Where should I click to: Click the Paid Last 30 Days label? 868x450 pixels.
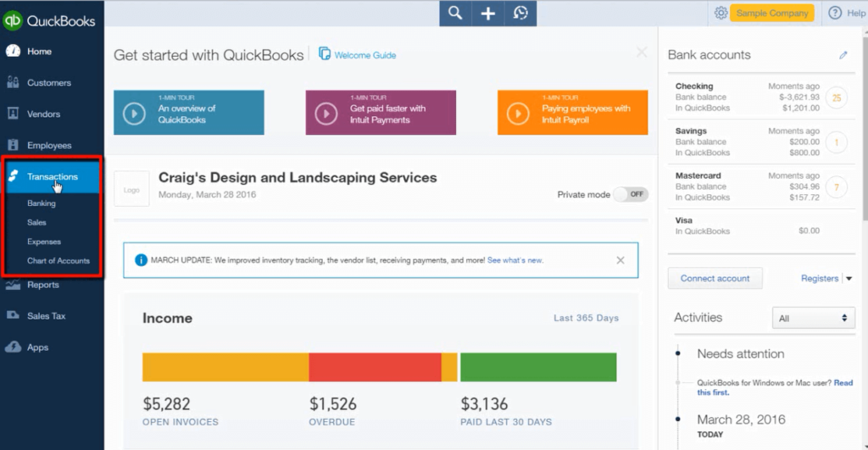506,422
